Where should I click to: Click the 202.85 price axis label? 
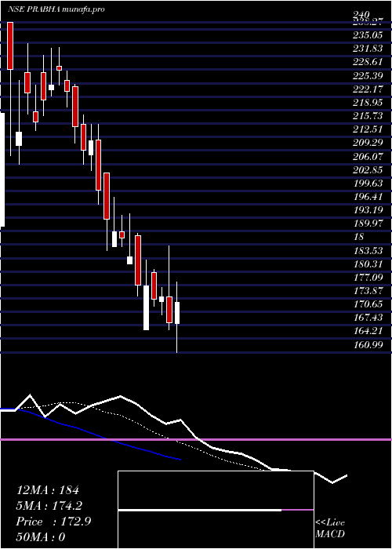[x=368, y=170]
